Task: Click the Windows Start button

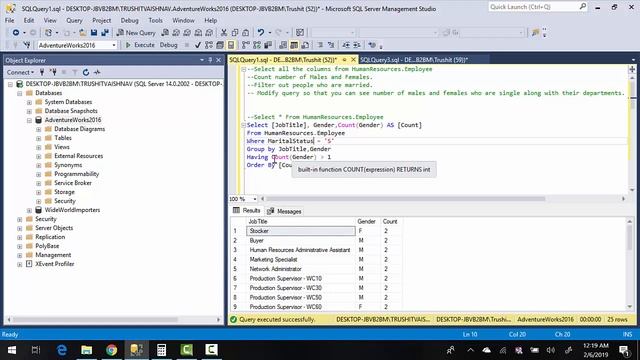Action: click(11, 350)
